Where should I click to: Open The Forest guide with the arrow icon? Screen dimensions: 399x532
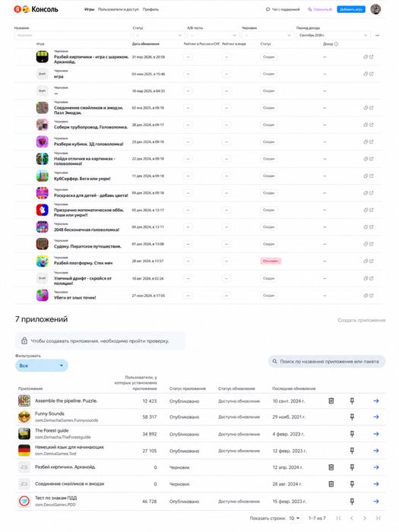tap(376, 434)
